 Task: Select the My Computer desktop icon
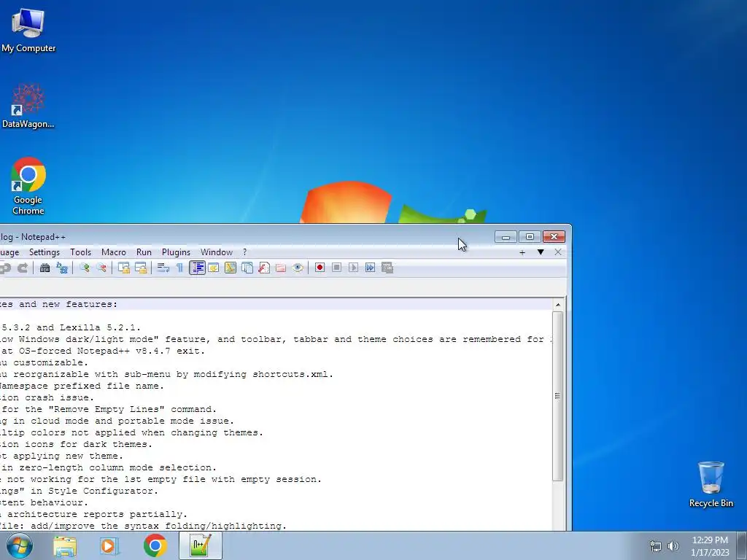coord(28,30)
